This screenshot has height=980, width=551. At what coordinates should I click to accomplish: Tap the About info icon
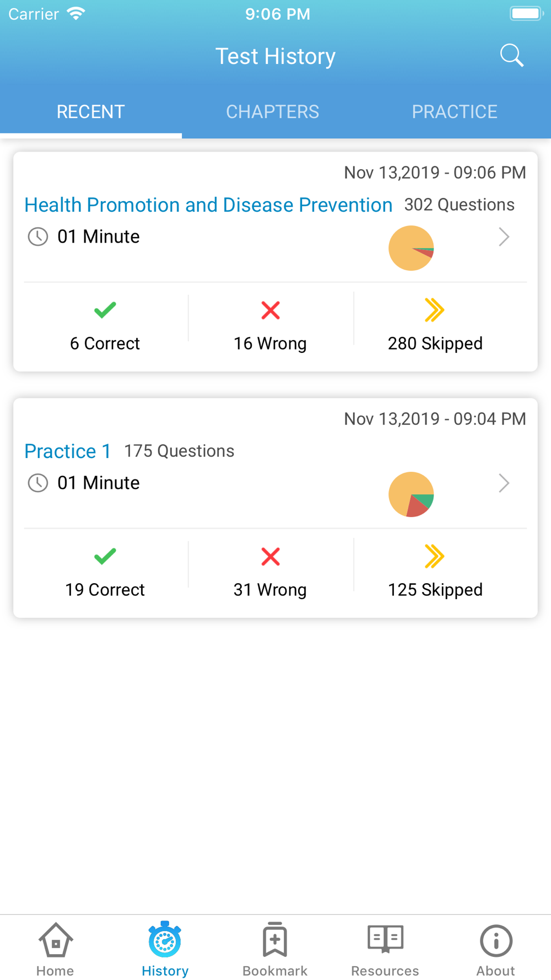coord(496,941)
